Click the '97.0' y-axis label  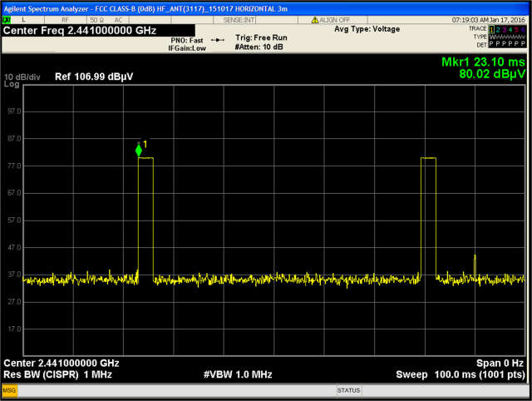pyautogui.click(x=14, y=111)
